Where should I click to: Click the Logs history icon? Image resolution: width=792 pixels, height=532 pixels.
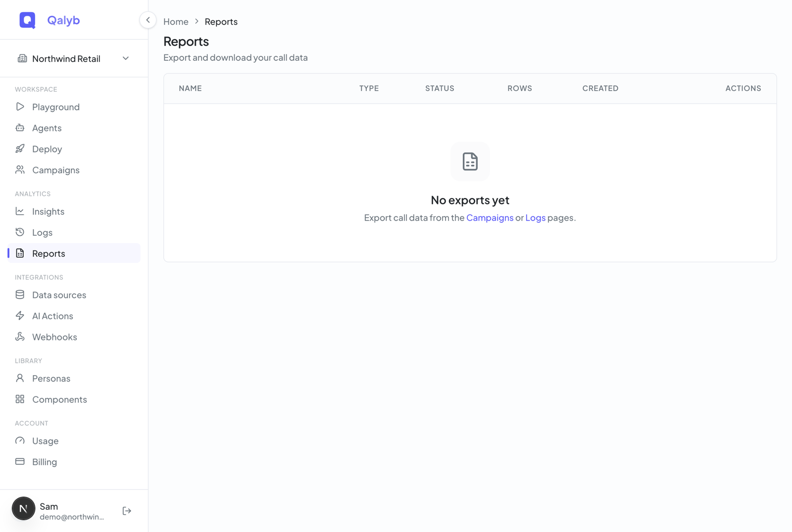pos(20,232)
